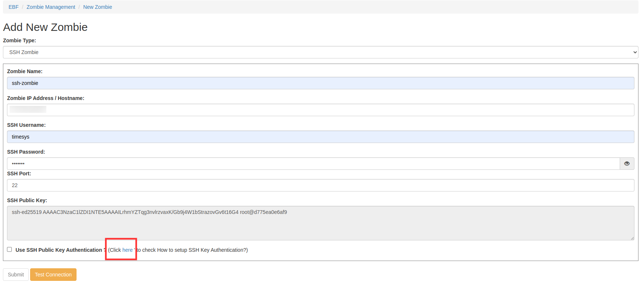The image size is (644, 297).
Task: Click the 'Add New Zombie' heading
Action: tap(45, 27)
